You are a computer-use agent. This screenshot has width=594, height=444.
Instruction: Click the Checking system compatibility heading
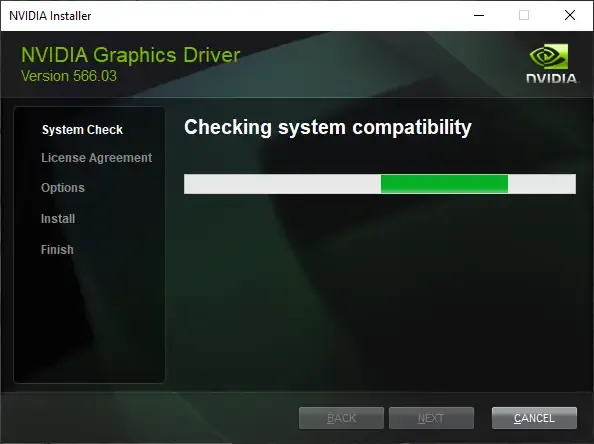coord(328,127)
